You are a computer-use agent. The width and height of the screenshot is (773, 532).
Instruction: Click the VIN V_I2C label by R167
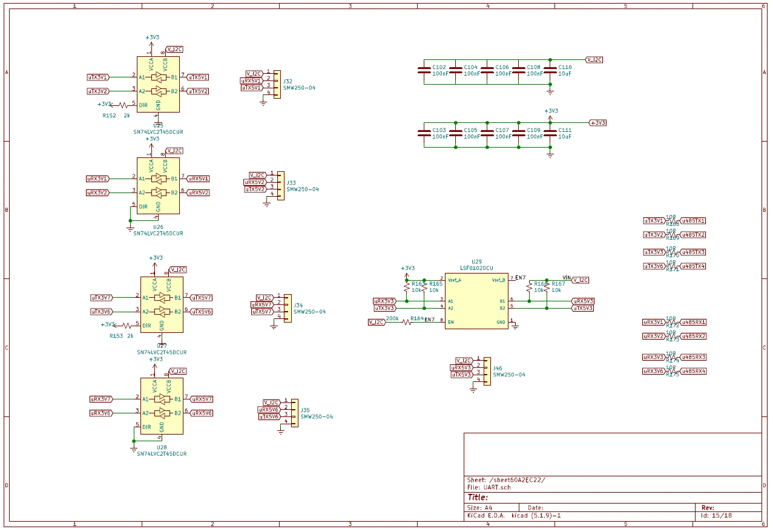pyautogui.click(x=580, y=280)
